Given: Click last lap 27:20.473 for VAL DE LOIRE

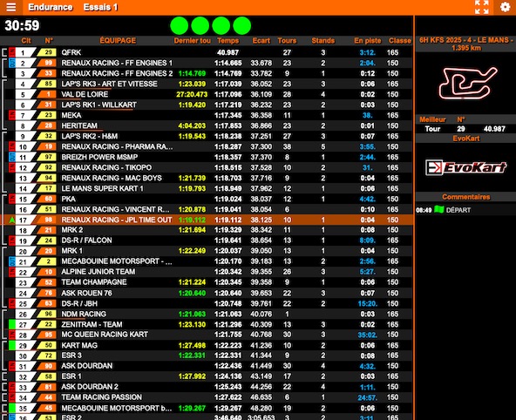Looking at the screenshot, I should point(192,94).
